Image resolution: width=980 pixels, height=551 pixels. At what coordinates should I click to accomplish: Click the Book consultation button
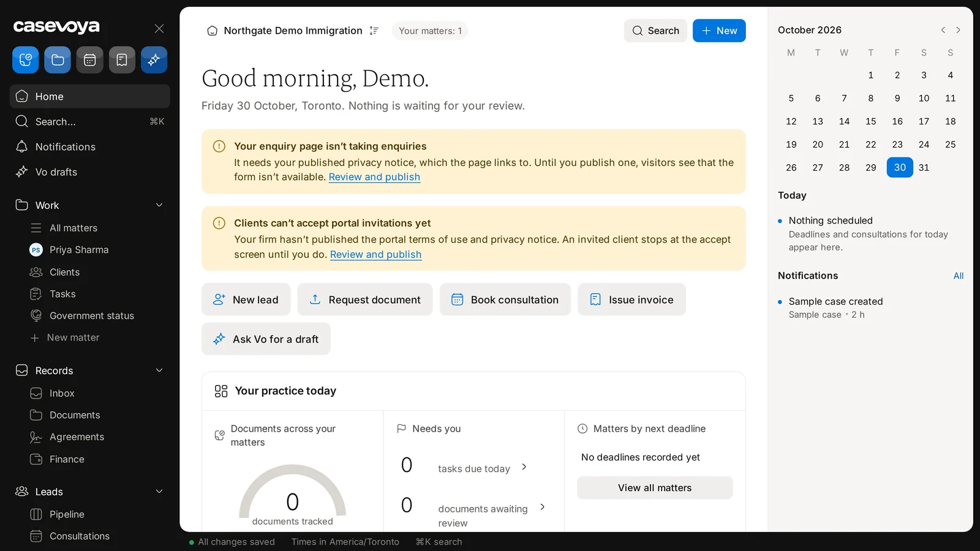(x=505, y=299)
